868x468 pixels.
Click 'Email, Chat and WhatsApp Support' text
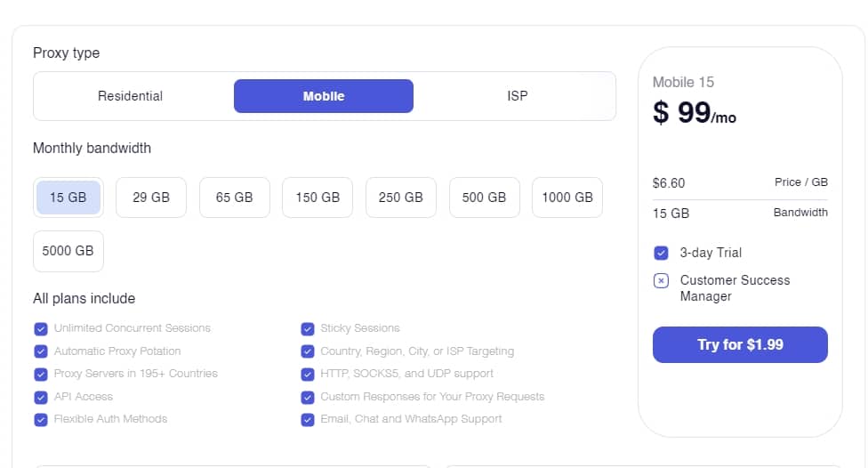pyautogui.click(x=411, y=419)
